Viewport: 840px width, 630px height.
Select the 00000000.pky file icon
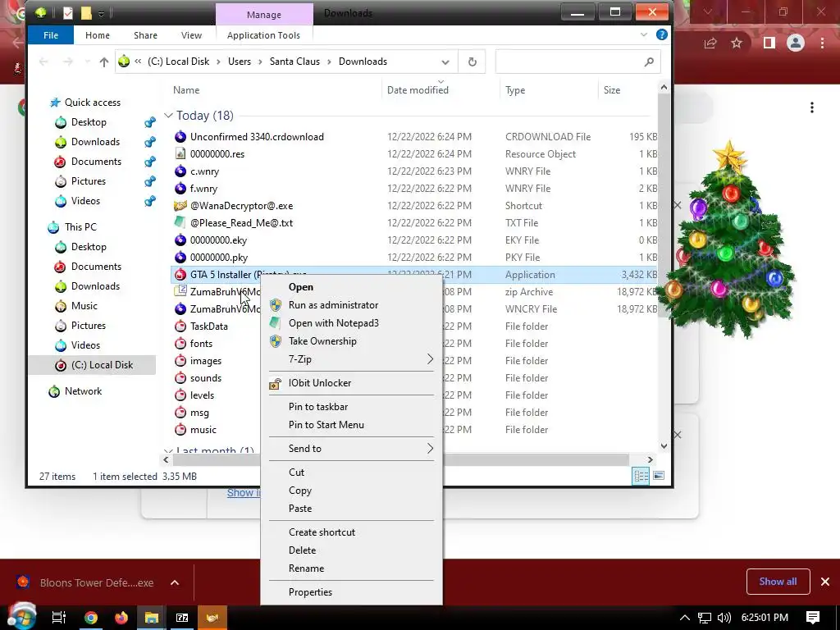click(180, 257)
